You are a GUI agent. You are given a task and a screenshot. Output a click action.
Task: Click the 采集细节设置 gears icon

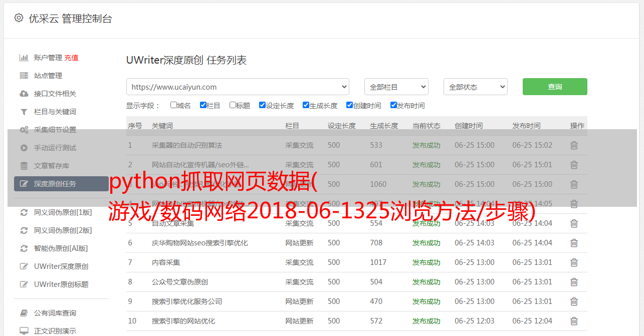(x=24, y=130)
